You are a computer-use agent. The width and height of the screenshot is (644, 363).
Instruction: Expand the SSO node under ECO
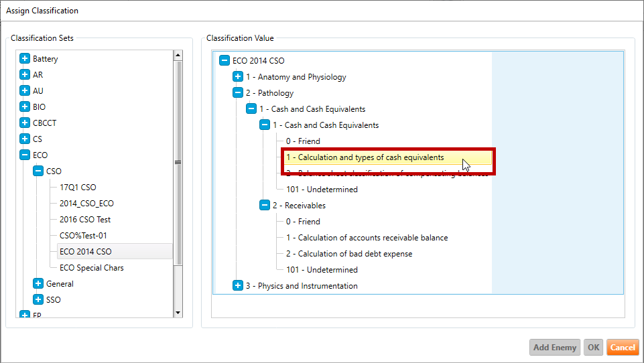point(38,300)
